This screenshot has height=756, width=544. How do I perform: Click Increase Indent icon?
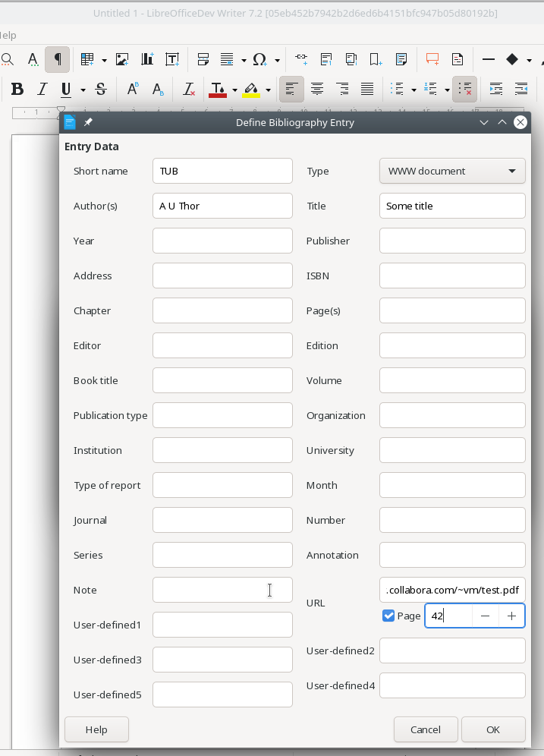(495, 90)
